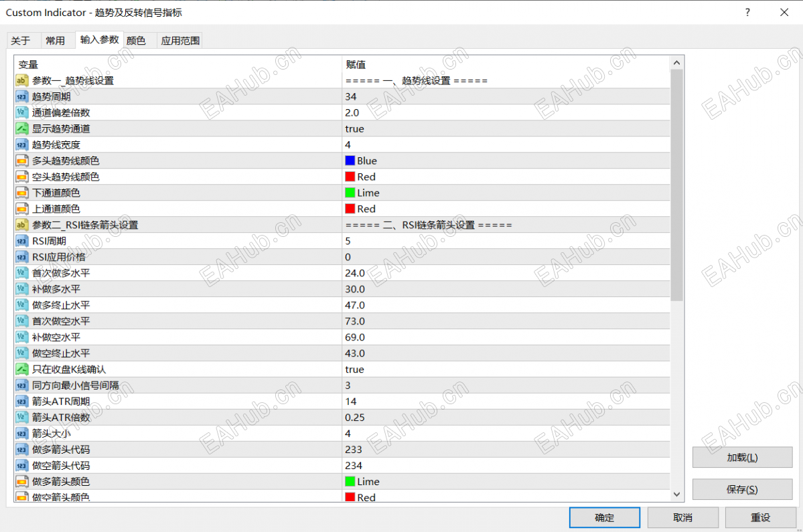Click the string icon beside 参数一_趋势线设置
The width and height of the screenshot is (803, 532).
[x=21, y=80]
